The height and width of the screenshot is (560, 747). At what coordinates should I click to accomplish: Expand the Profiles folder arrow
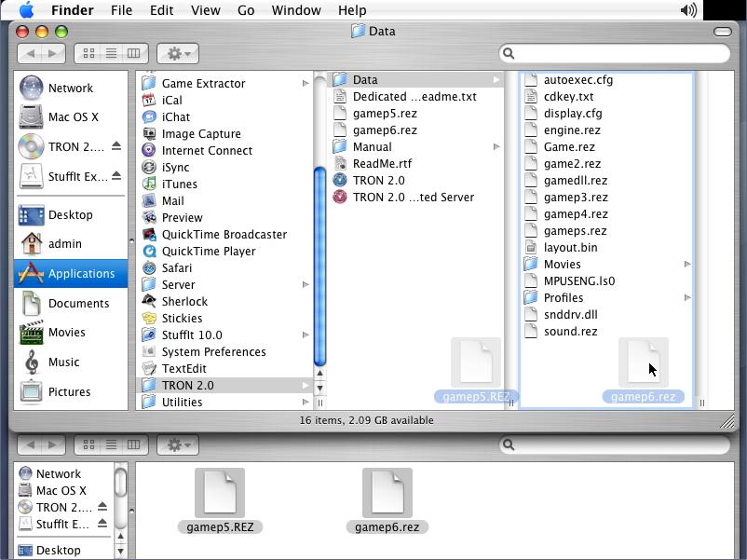pos(687,298)
